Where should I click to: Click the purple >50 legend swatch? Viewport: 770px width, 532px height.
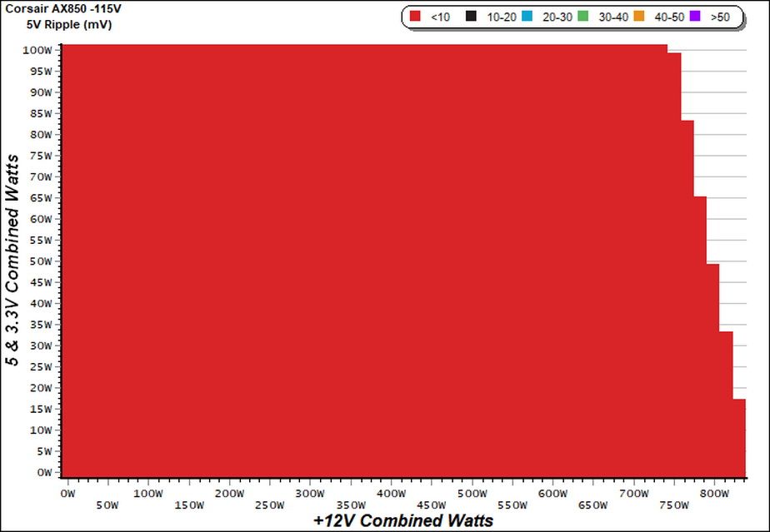tap(695, 16)
